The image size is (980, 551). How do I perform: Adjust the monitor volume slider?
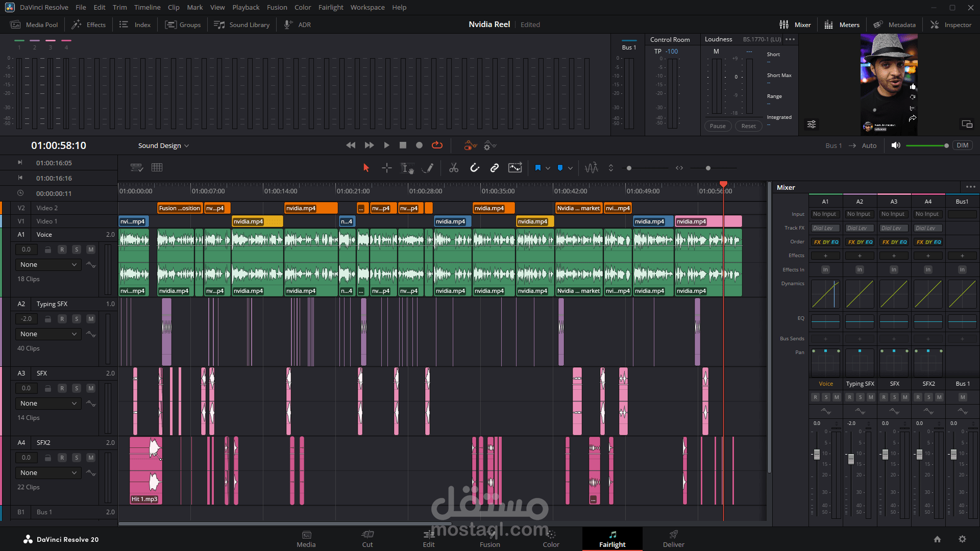click(x=946, y=146)
